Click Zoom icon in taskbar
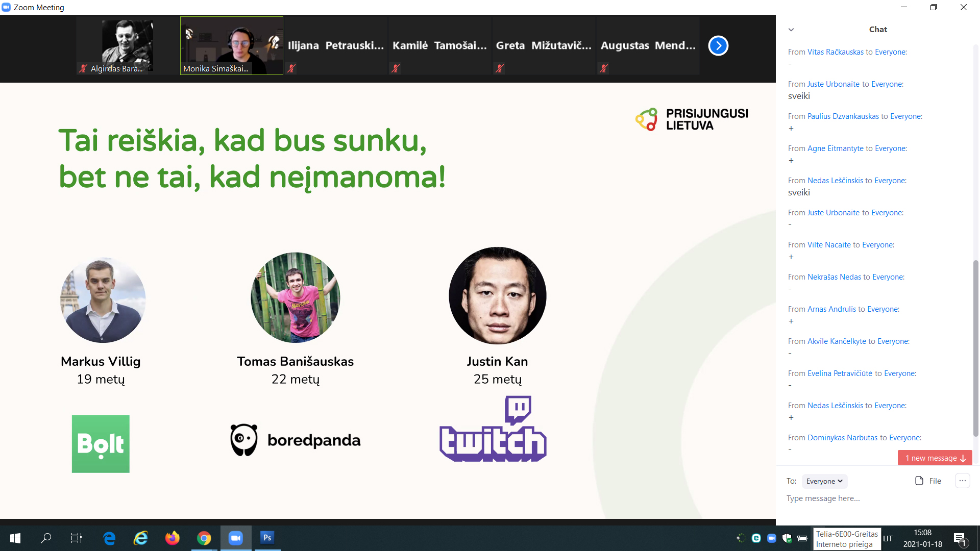 click(x=236, y=538)
